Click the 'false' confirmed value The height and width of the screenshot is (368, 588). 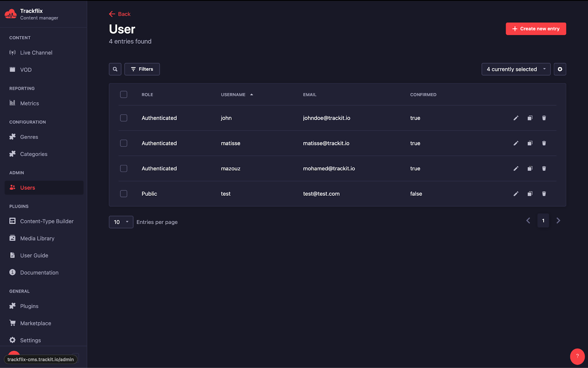[x=416, y=194]
